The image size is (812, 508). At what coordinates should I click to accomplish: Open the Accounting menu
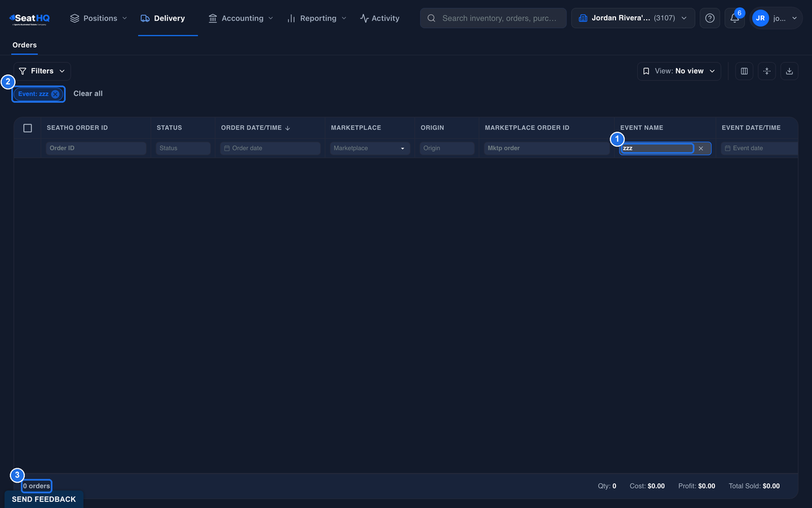(241, 18)
